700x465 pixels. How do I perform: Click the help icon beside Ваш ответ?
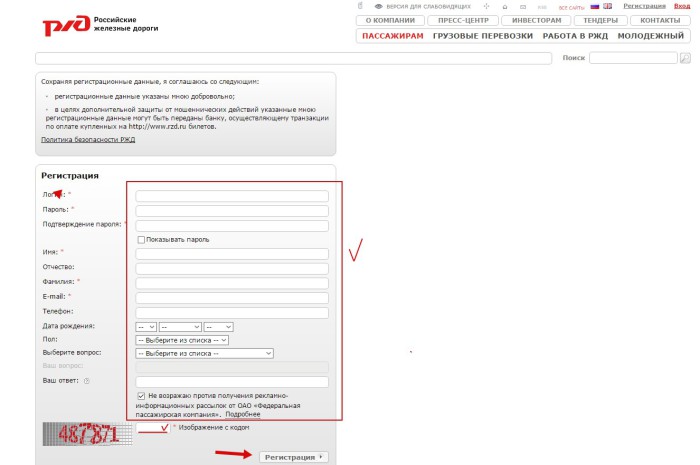click(87, 381)
